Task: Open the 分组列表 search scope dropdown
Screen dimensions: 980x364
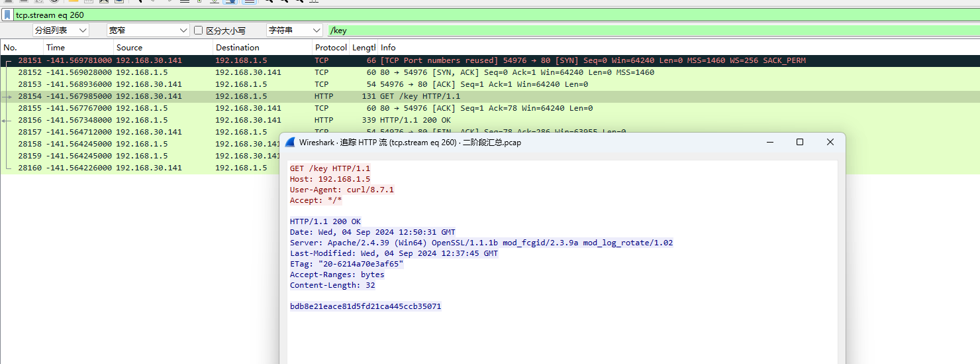Action: (61, 30)
